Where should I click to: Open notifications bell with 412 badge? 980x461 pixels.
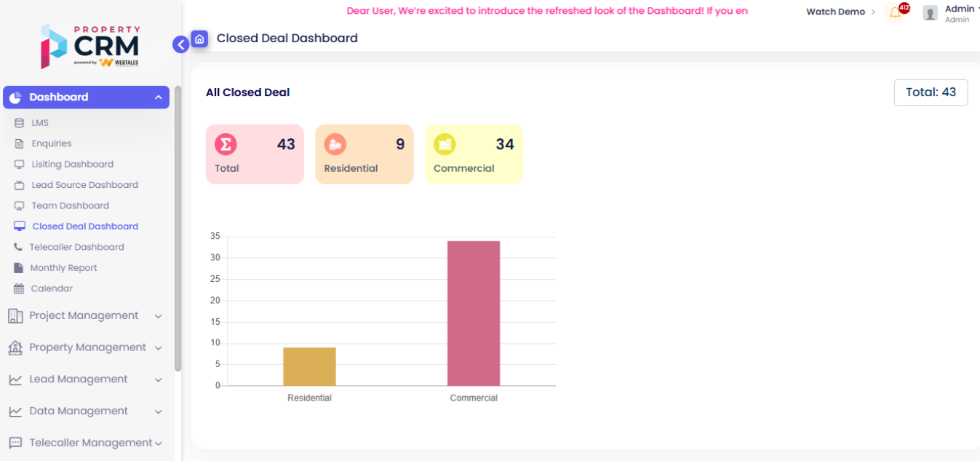pos(896,12)
